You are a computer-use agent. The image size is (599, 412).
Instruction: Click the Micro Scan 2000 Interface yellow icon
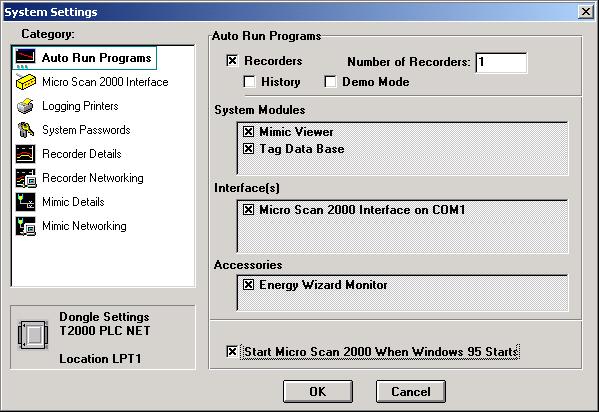pyautogui.click(x=26, y=82)
